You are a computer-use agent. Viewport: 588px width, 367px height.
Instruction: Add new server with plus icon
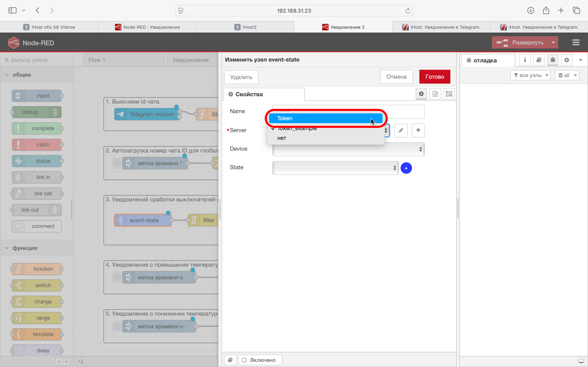click(x=418, y=130)
